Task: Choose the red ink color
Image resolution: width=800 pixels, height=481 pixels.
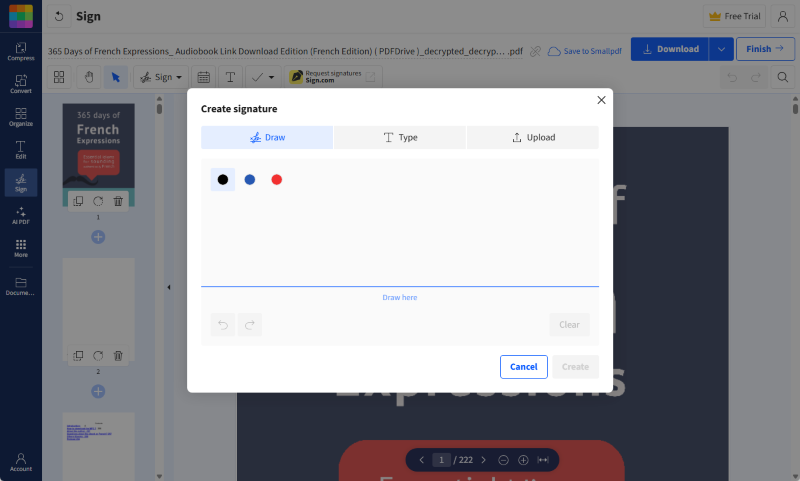Action: tap(277, 180)
